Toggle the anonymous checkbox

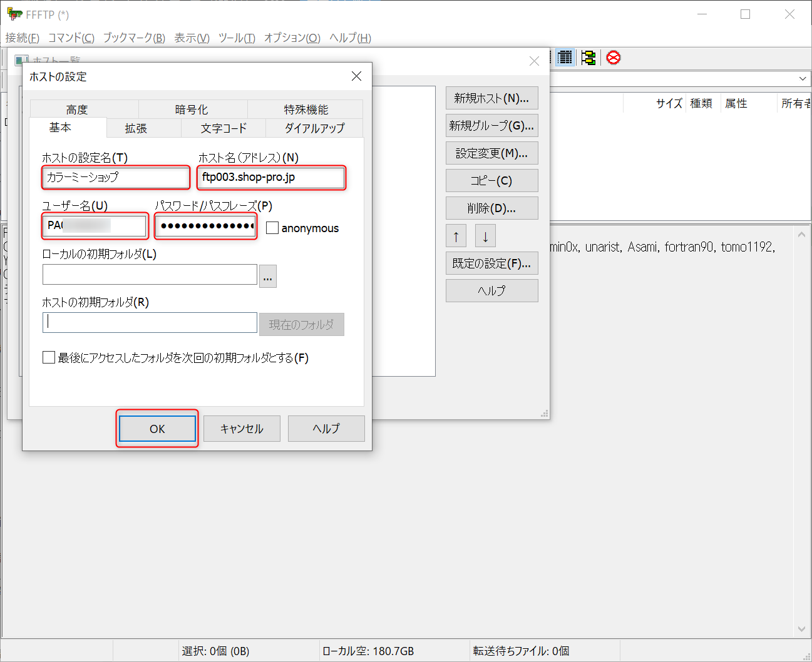click(x=272, y=228)
